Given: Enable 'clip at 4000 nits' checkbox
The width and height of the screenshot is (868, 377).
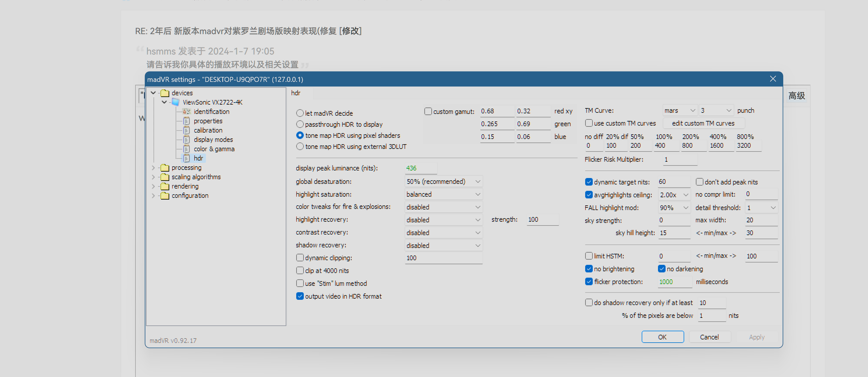Looking at the screenshot, I should coord(300,271).
